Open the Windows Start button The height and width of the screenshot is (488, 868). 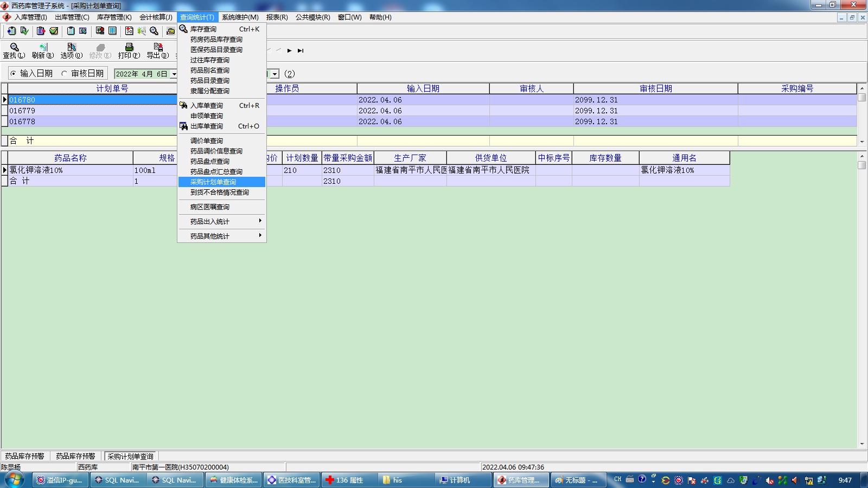coord(15,480)
